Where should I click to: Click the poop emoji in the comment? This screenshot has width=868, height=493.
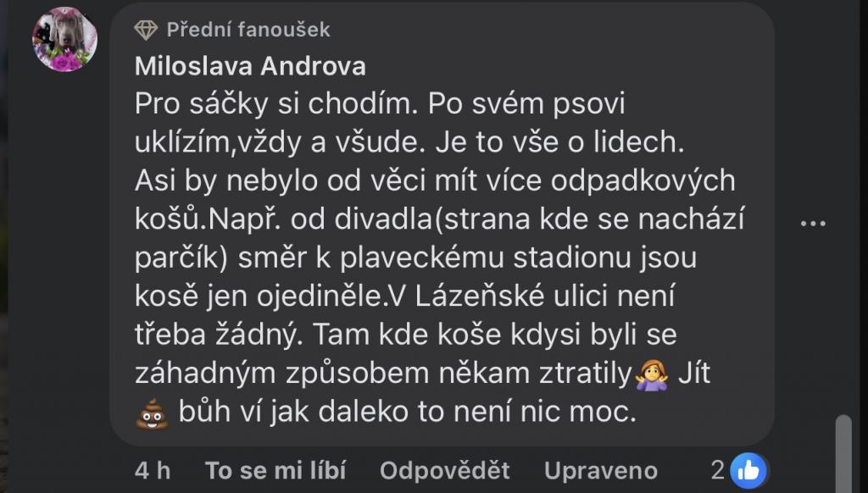[153, 414]
